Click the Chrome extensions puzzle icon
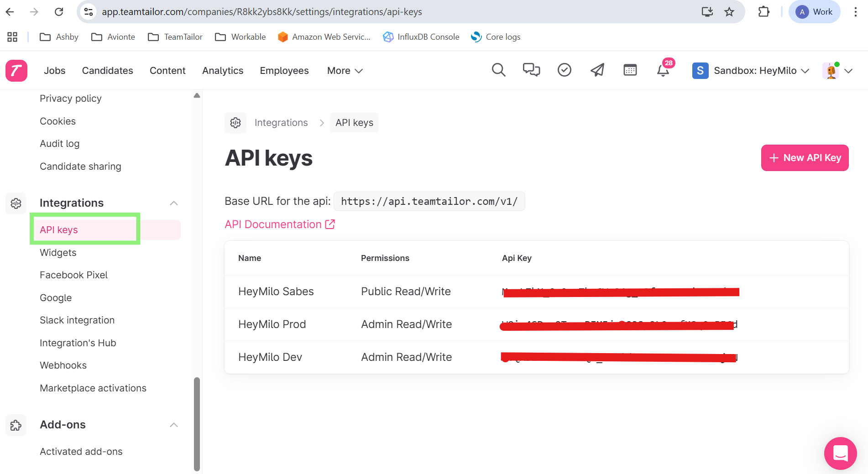This screenshot has width=868, height=474. click(x=763, y=12)
